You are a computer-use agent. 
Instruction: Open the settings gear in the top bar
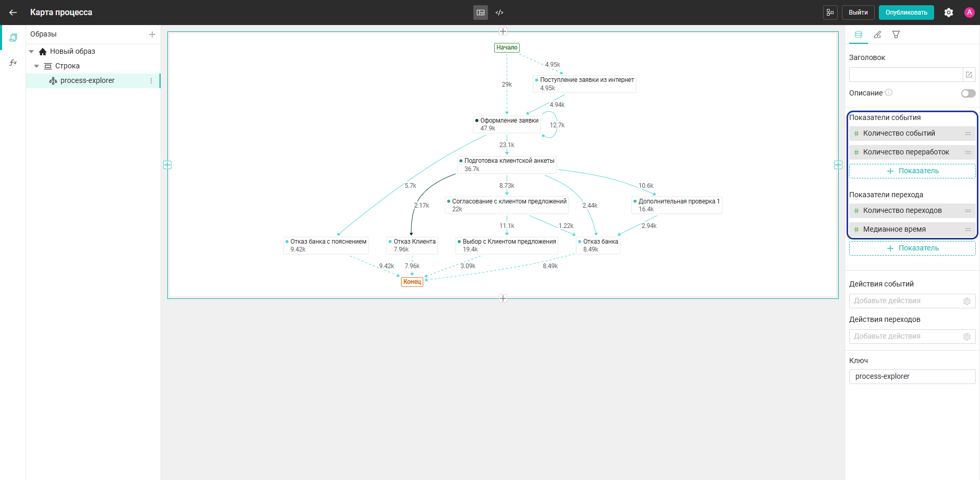pos(949,13)
